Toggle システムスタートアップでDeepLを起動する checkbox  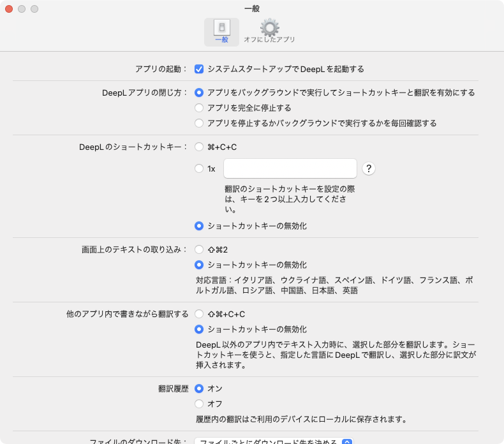[199, 69]
